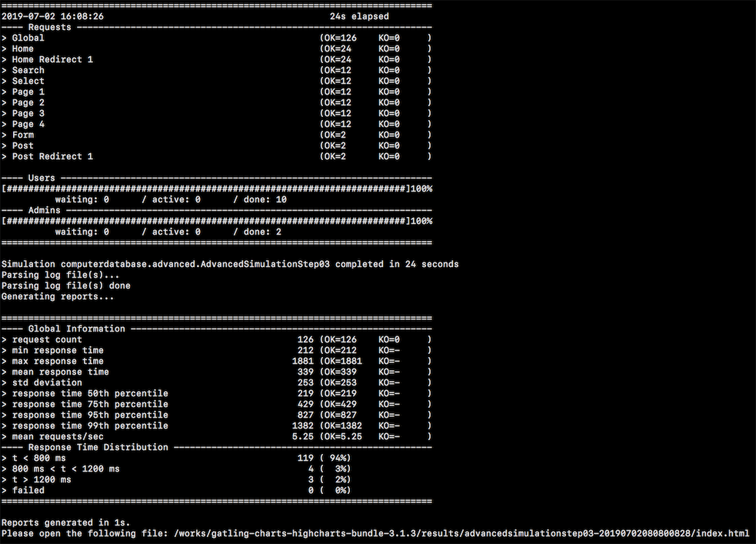Click the Global row in Requests
Image resolution: width=756 pixels, height=544 pixels.
coord(216,38)
